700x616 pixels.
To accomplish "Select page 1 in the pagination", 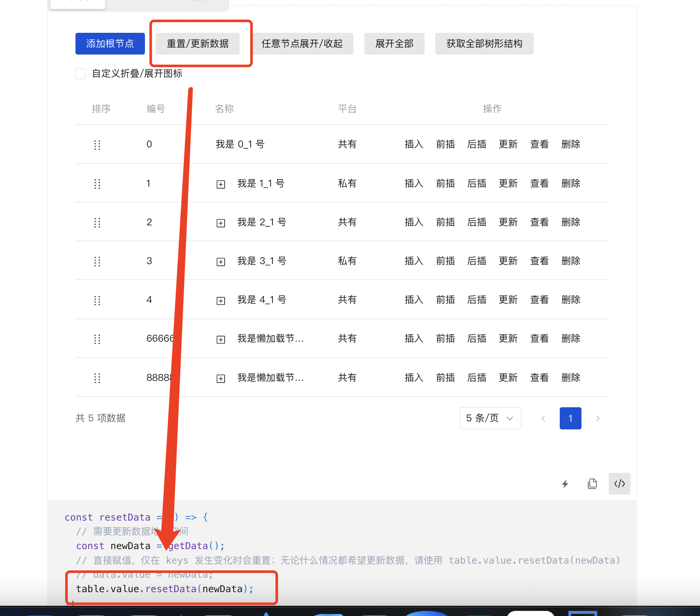I will [x=570, y=418].
